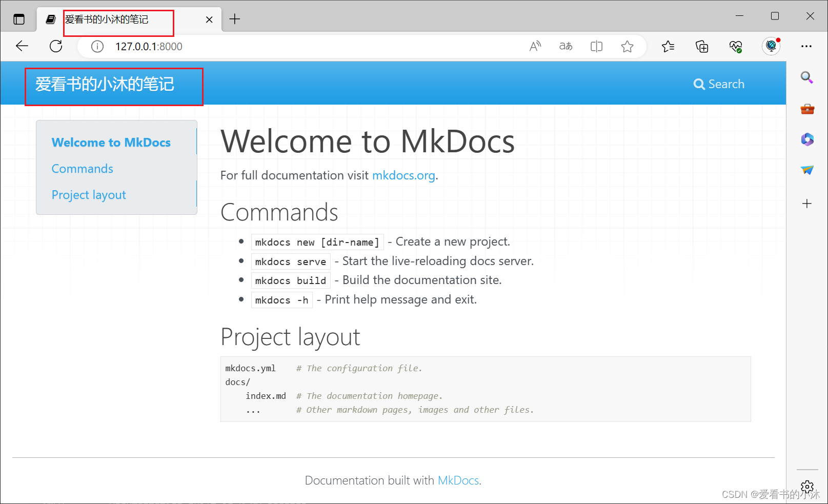This screenshot has height=504, width=828.
Task: Click the code text mkdocs build
Action: (x=291, y=280)
